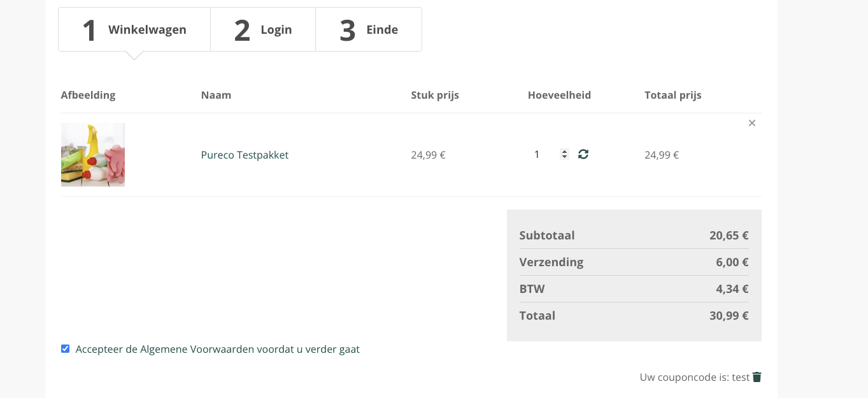Click the refresh quantity icon

583,154
